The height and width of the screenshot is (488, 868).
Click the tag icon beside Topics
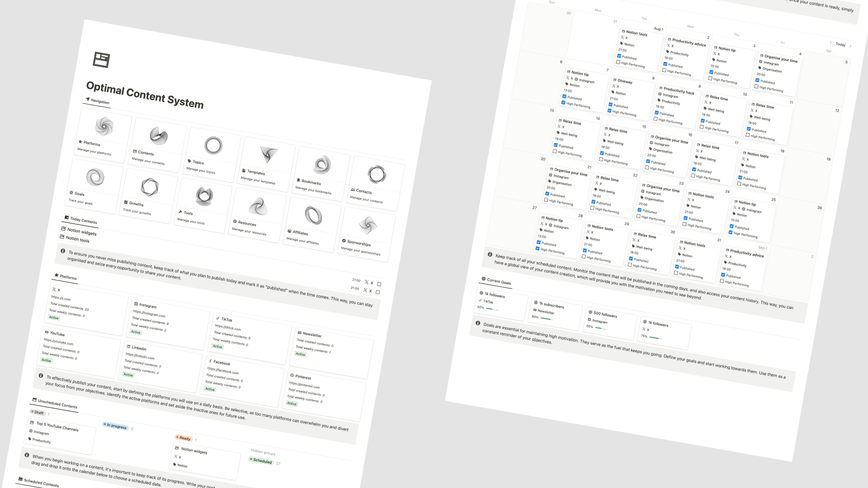(189, 160)
